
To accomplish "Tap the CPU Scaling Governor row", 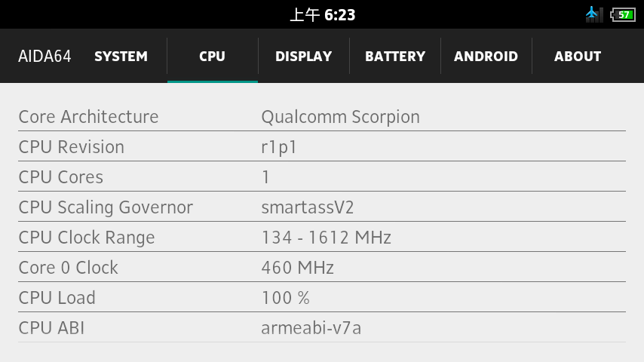I will pyautogui.click(x=321, y=207).
